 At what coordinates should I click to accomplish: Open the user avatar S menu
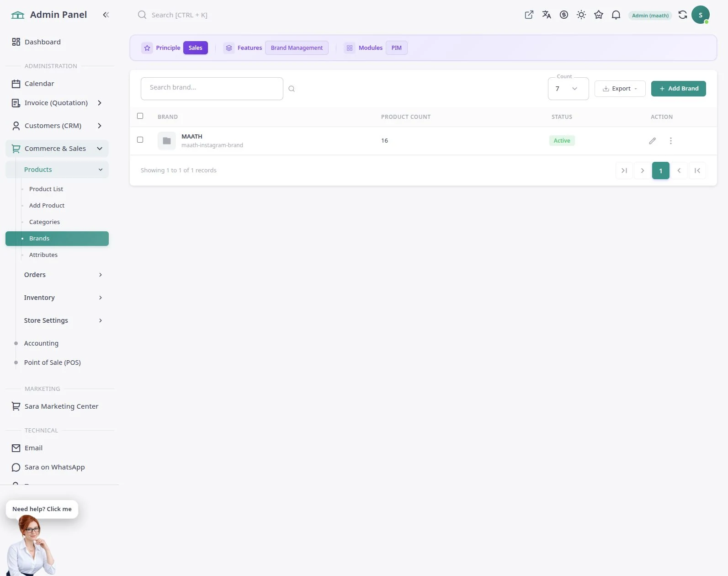pos(701,15)
